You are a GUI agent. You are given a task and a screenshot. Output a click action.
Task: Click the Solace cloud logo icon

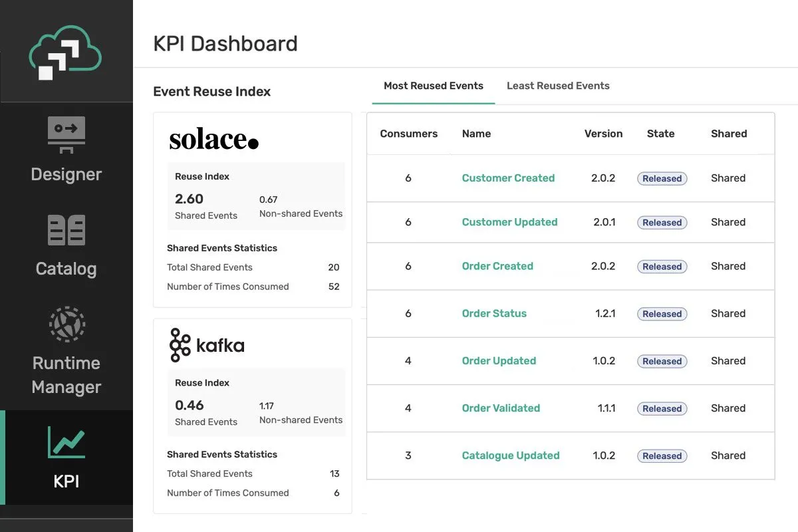pyautogui.click(x=65, y=54)
